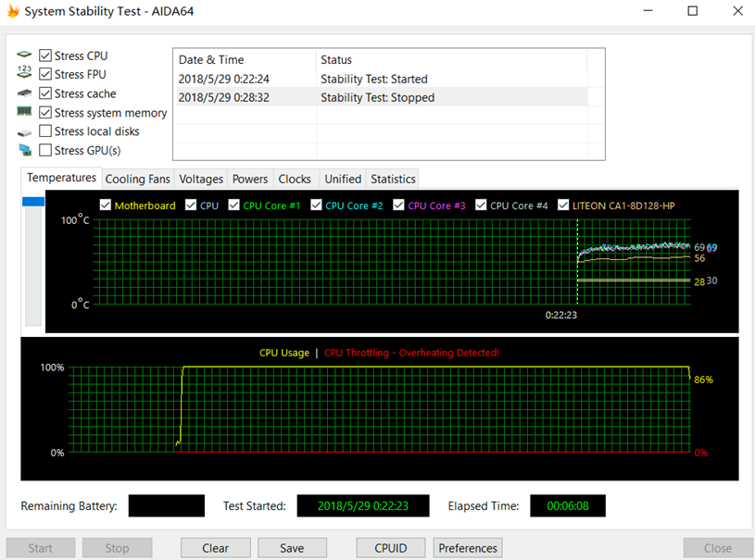Open the CPUID window
The height and width of the screenshot is (560, 755).
tap(391, 548)
